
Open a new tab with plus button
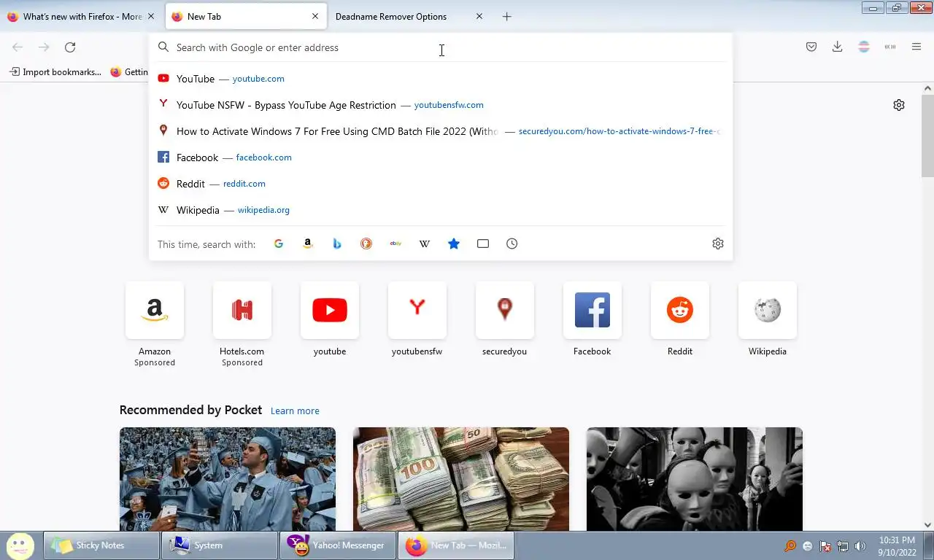coord(507,16)
